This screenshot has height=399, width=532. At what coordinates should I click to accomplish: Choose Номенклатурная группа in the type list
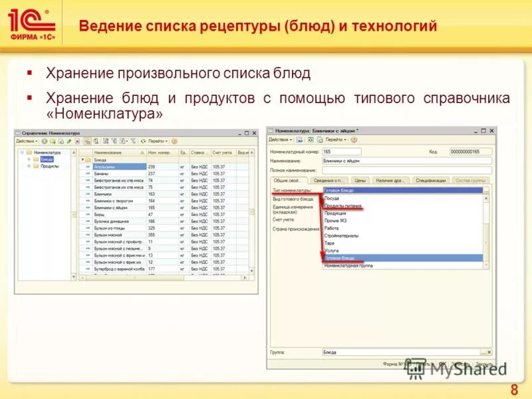(403, 265)
